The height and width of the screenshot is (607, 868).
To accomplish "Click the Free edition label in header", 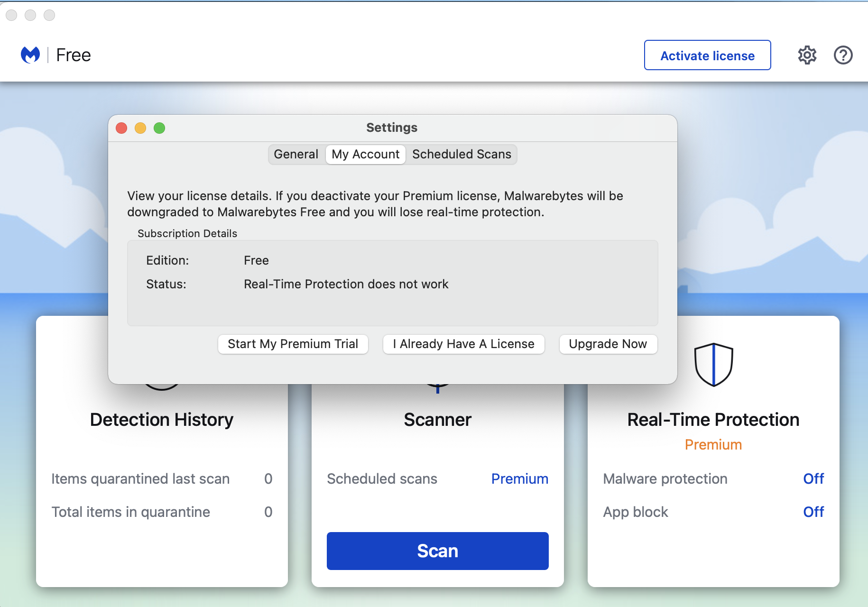I will [73, 55].
